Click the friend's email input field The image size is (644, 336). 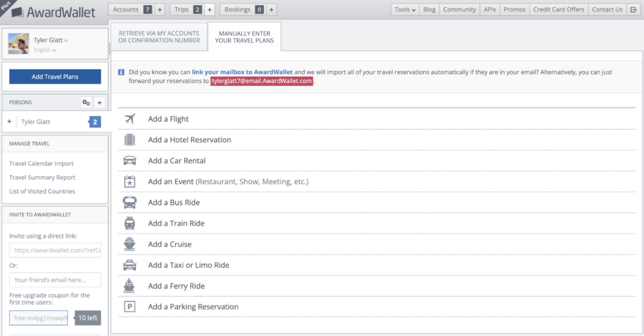click(55, 279)
